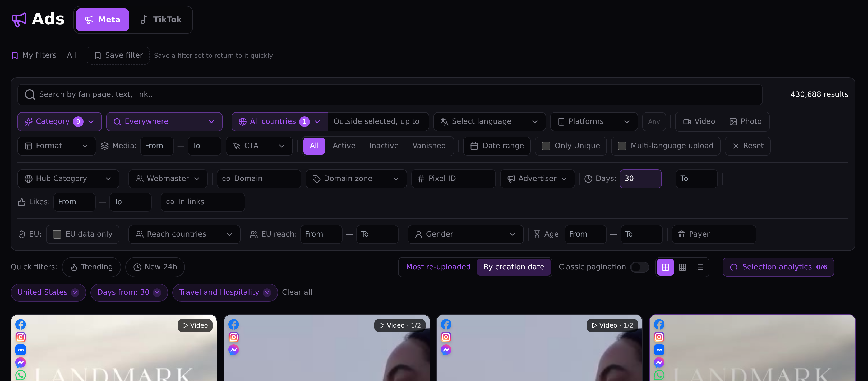
Task: Open Selection analytics 0/6
Action: tap(778, 267)
